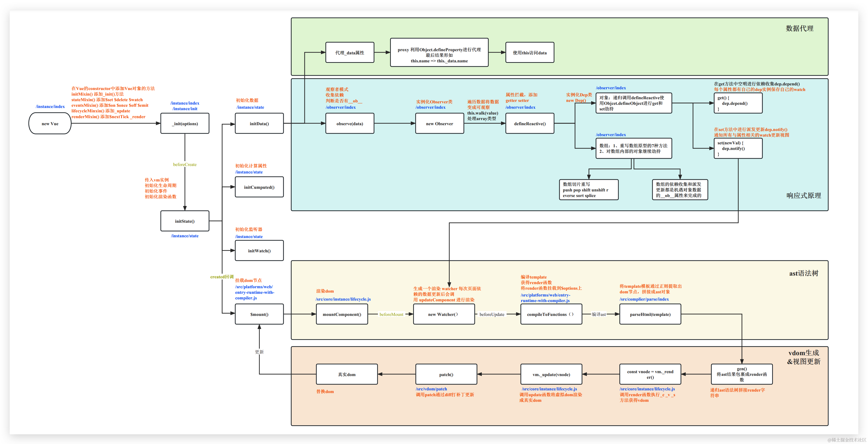Click the mountComponent() node

[x=342, y=314]
